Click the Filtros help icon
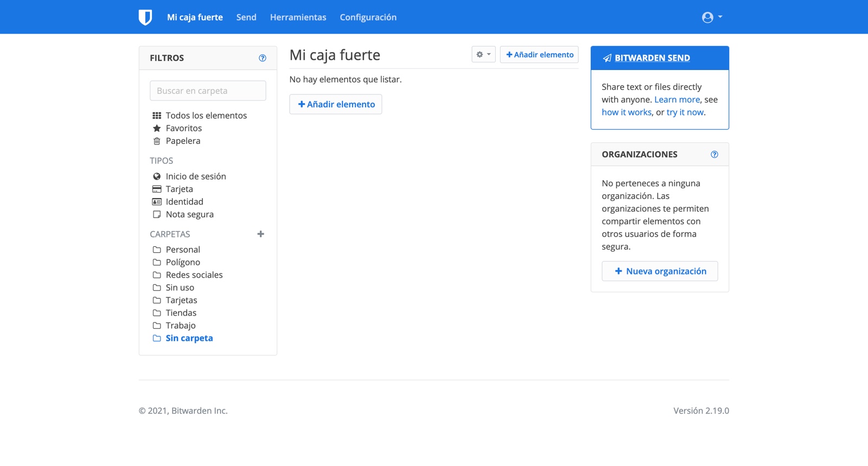 [x=263, y=58]
